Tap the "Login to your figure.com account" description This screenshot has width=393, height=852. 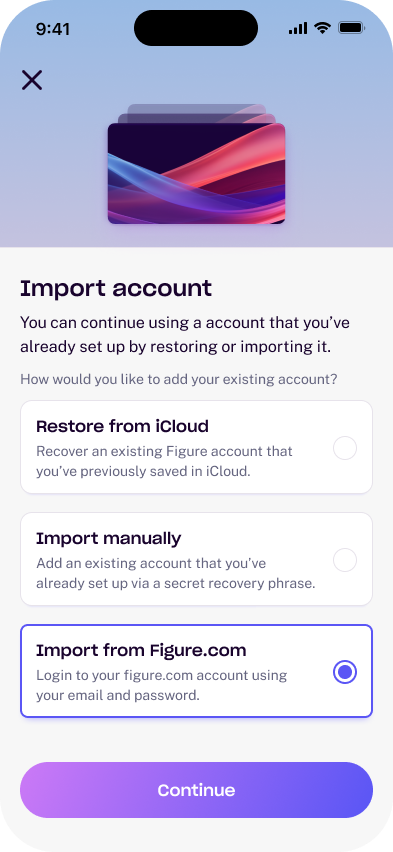point(161,685)
